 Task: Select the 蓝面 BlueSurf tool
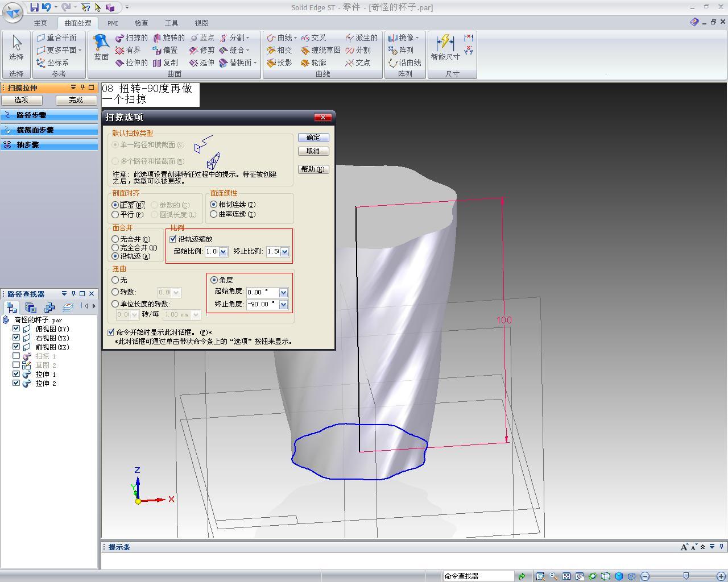[x=101, y=48]
